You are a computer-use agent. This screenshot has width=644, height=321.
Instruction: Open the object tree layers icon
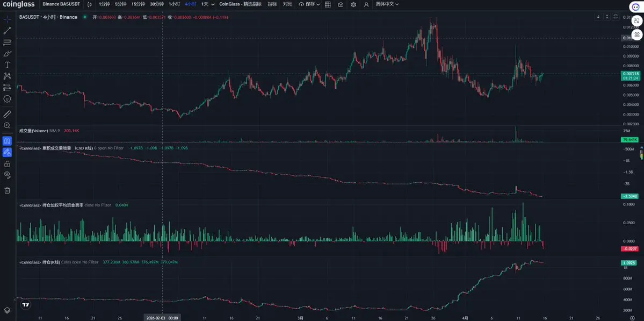click(7, 310)
